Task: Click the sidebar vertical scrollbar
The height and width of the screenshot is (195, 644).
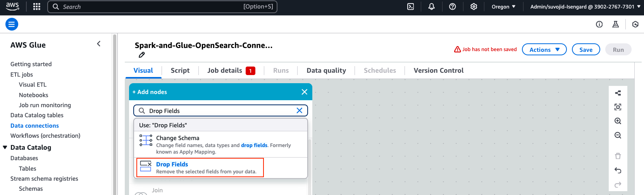Action: pyautogui.click(x=115, y=115)
